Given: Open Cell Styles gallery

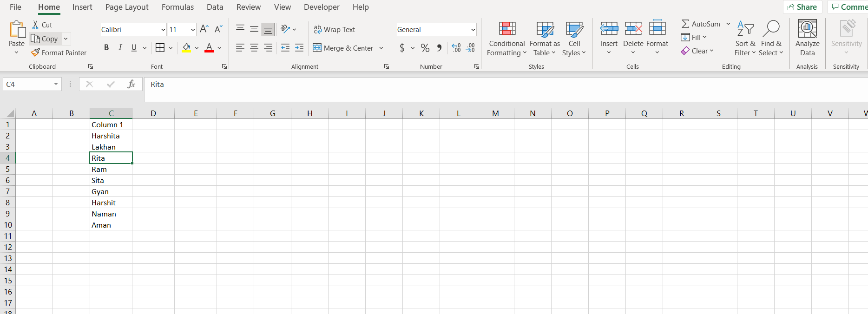Looking at the screenshot, I should point(574,39).
